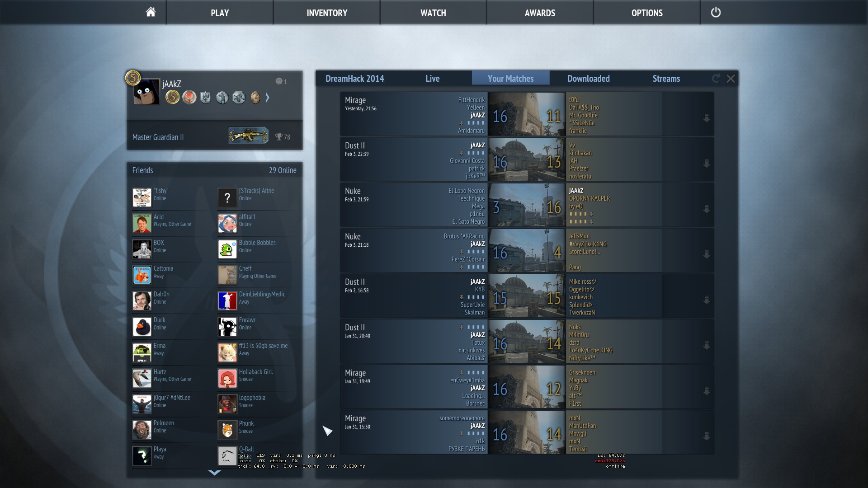Download the Nuke 3-16 match demo
868x488 pixels.
(707, 209)
